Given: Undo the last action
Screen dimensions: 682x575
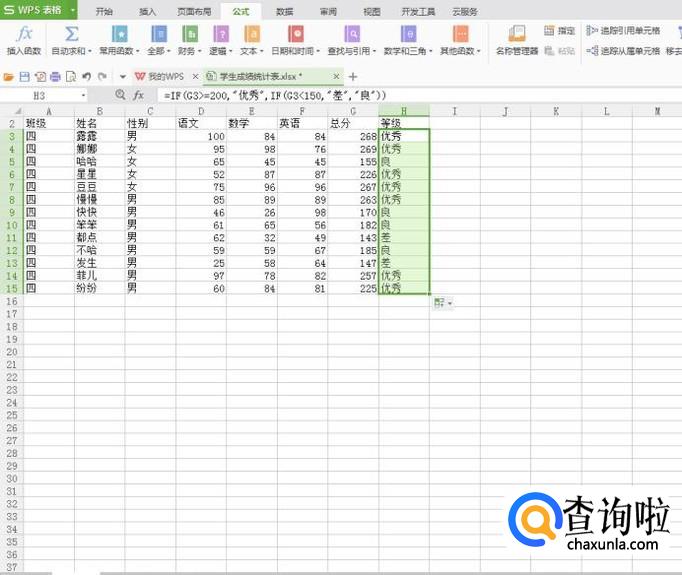Looking at the screenshot, I should (x=87, y=77).
